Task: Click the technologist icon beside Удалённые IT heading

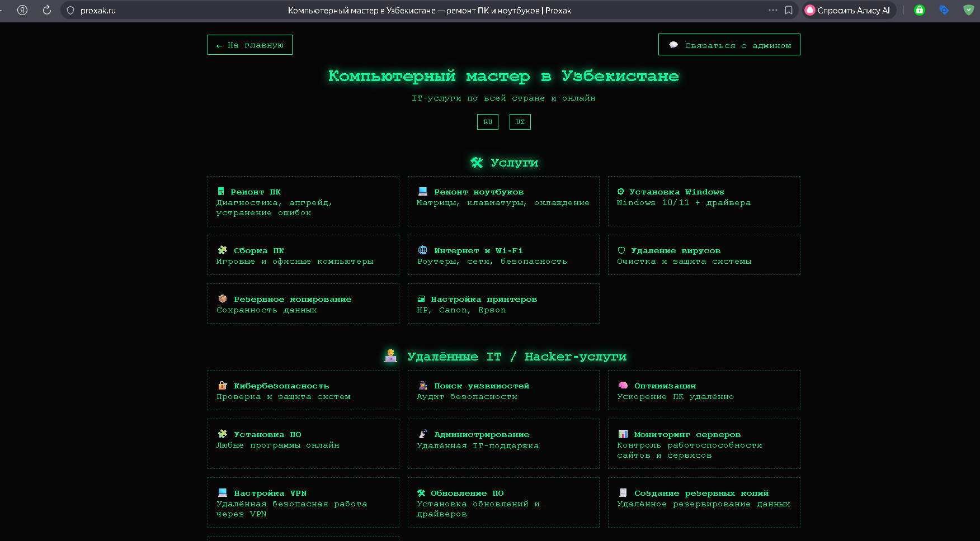Action: point(390,356)
